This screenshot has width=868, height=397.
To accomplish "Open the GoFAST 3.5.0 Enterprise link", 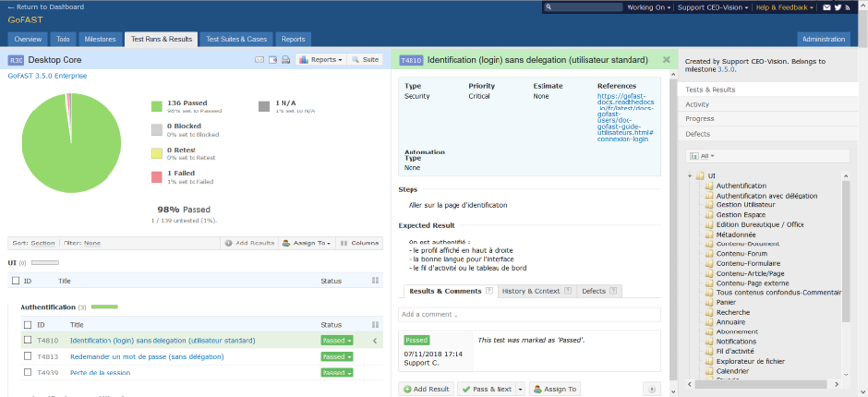I will point(47,76).
